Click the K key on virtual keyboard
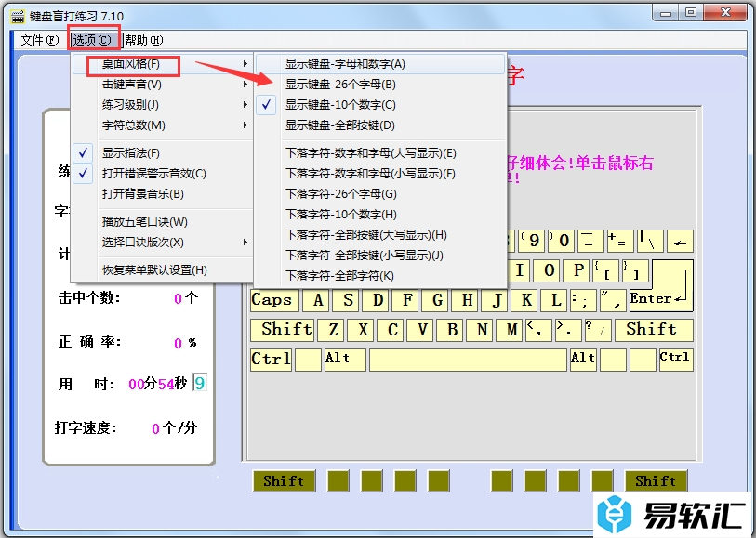This screenshot has width=756, height=538. (526, 300)
